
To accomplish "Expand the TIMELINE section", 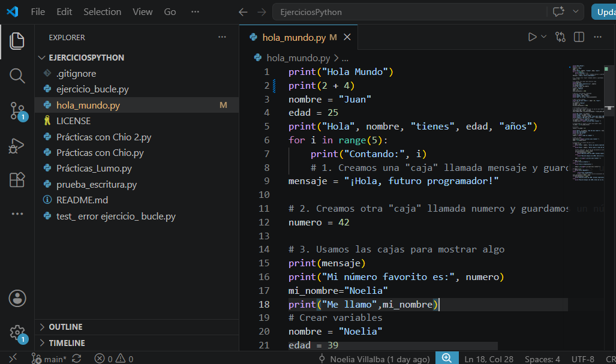I will [x=137, y=343].
